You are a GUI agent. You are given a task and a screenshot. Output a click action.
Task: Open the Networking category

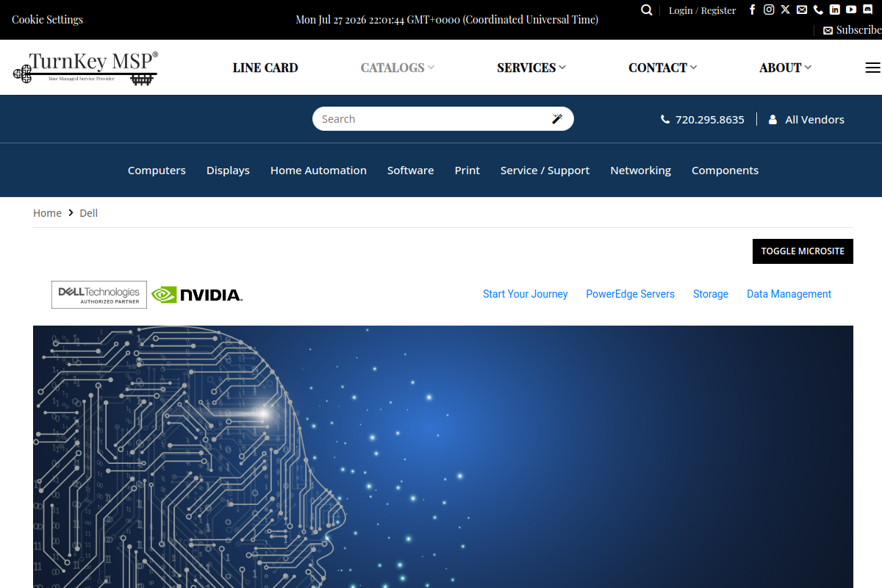(x=640, y=170)
